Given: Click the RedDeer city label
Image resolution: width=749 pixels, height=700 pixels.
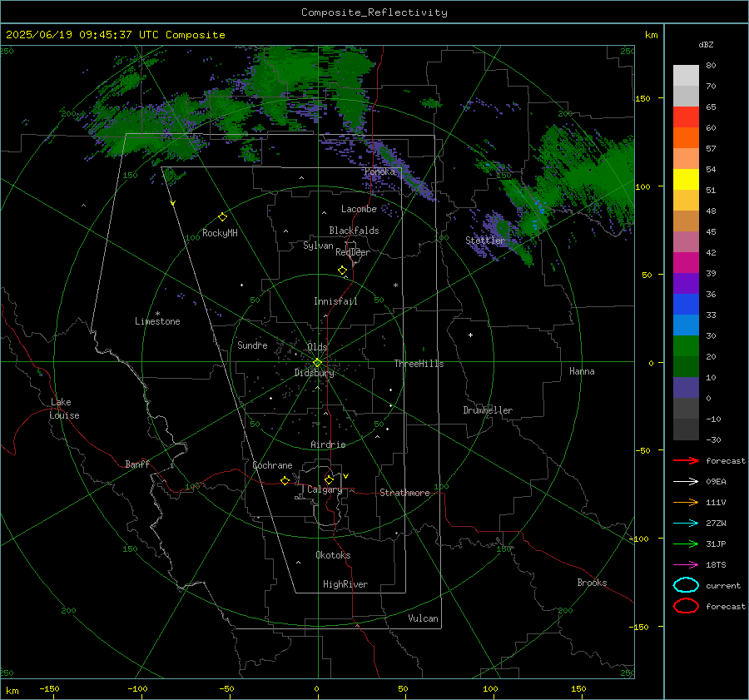Looking at the screenshot, I should [353, 252].
